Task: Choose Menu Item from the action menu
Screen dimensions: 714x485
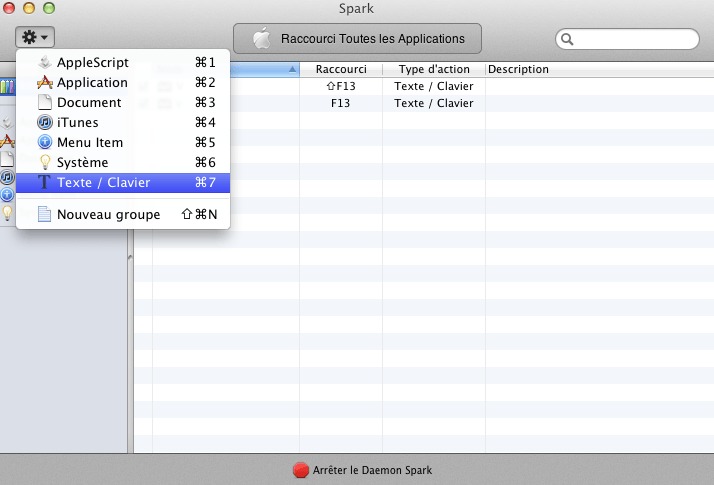Action: click(123, 143)
